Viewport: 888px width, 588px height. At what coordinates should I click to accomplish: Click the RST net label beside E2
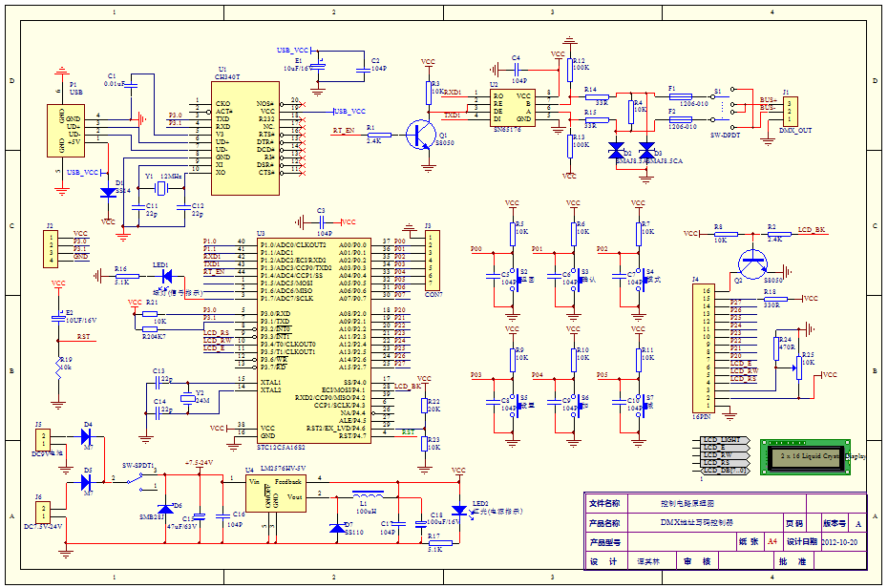pos(83,336)
